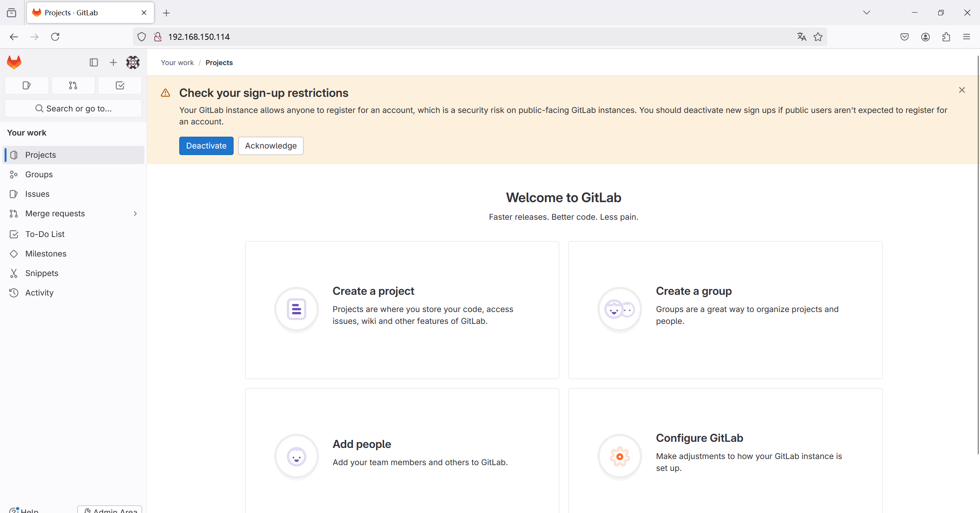Click the Create a group faces icon
Image resolution: width=980 pixels, height=513 pixels.
(620, 309)
